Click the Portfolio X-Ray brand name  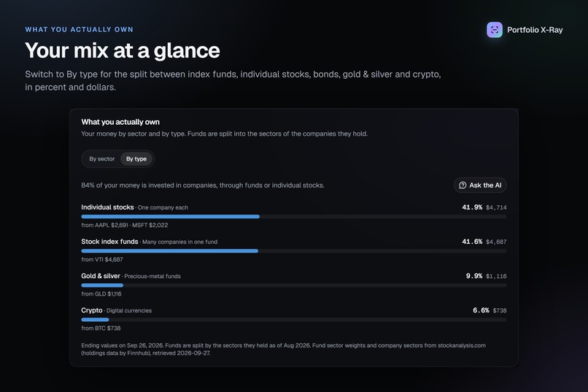click(535, 30)
